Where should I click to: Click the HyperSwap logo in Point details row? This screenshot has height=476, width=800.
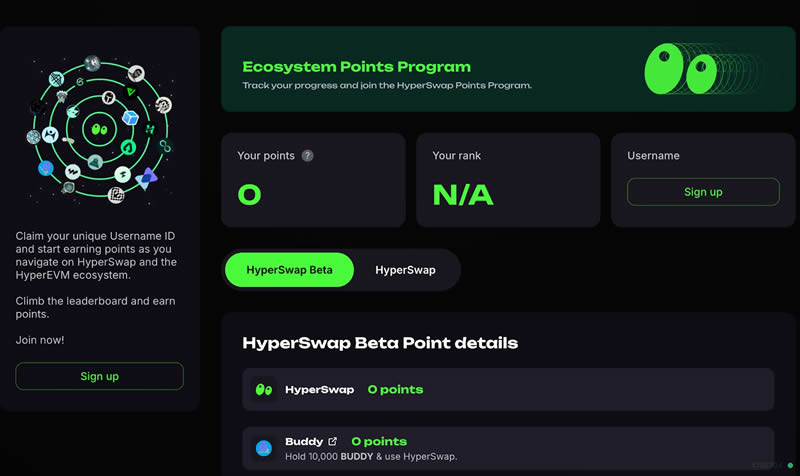pyautogui.click(x=264, y=389)
